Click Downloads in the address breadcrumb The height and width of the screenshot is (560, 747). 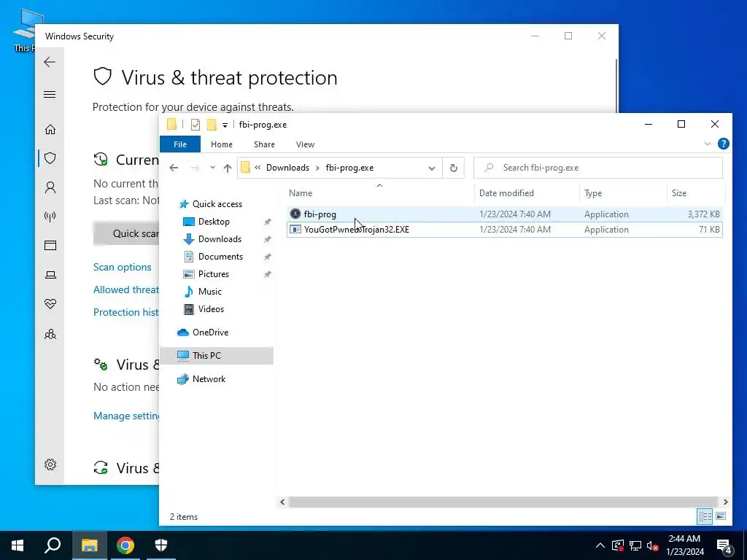tap(287, 168)
